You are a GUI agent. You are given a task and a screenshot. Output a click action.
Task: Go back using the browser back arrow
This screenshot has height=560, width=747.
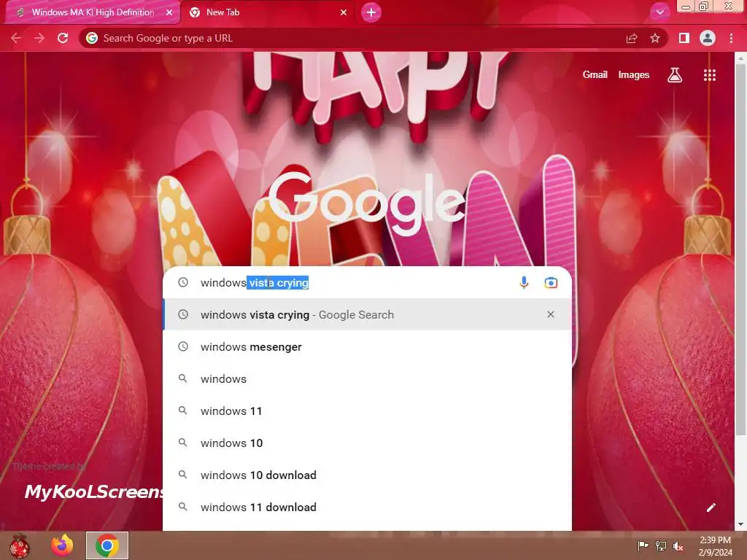pyautogui.click(x=16, y=38)
